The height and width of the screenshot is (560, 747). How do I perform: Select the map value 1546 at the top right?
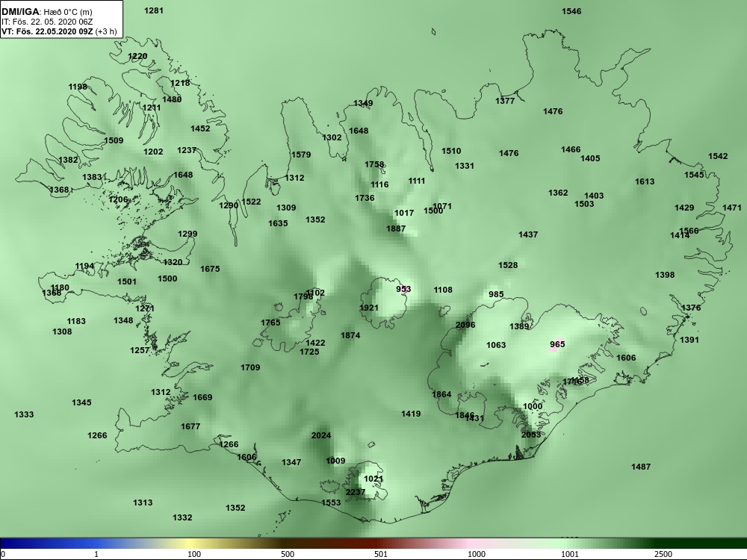(x=571, y=11)
